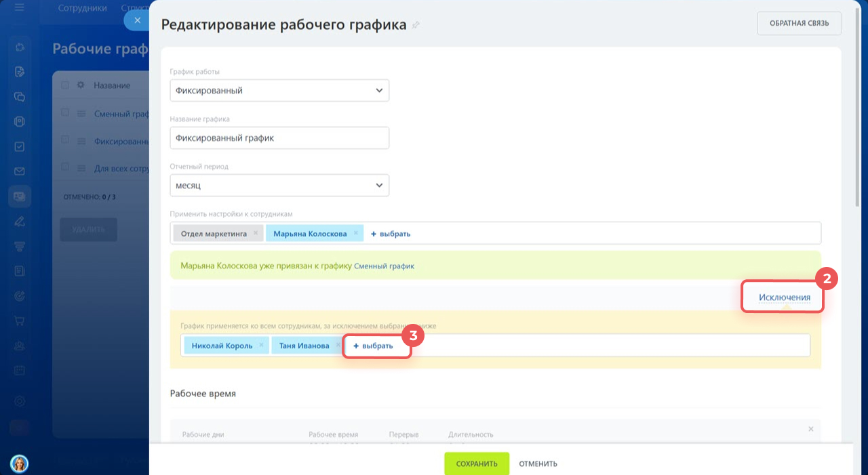Remove Марьяна Колоскова from selected employees
Image resolution: width=868 pixels, height=475 pixels.
coord(355,233)
